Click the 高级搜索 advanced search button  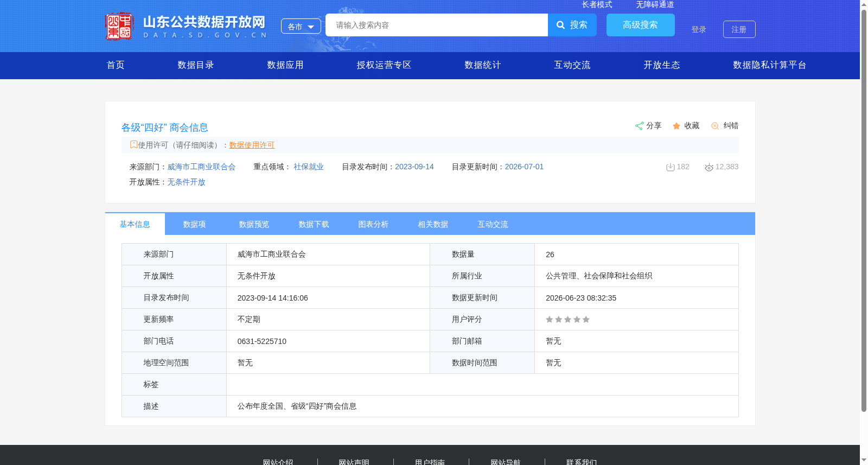pos(641,25)
